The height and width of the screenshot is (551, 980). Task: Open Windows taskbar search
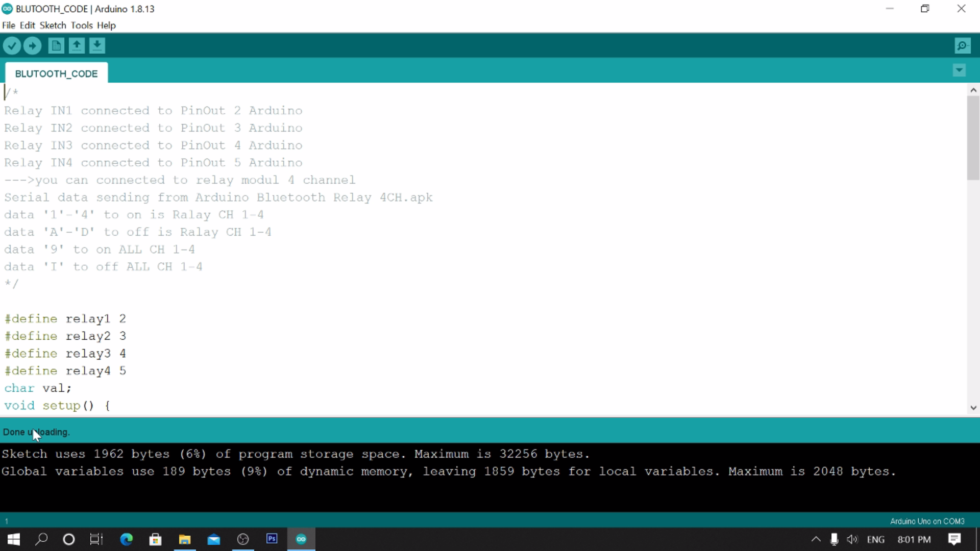(41, 539)
